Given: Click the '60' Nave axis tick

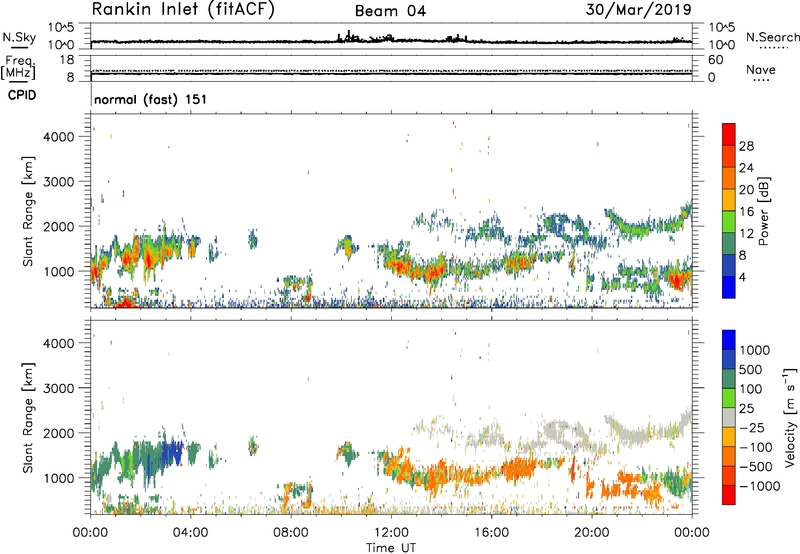Looking at the screenshot, I should pos(715,60).
